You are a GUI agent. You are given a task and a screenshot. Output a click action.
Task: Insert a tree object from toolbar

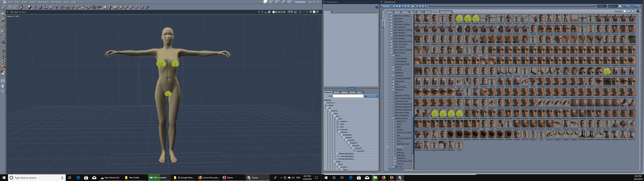point(72,7)
